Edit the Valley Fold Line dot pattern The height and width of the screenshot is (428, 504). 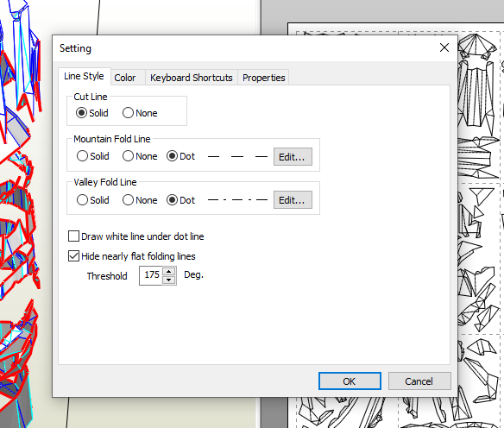coord(293,200)
